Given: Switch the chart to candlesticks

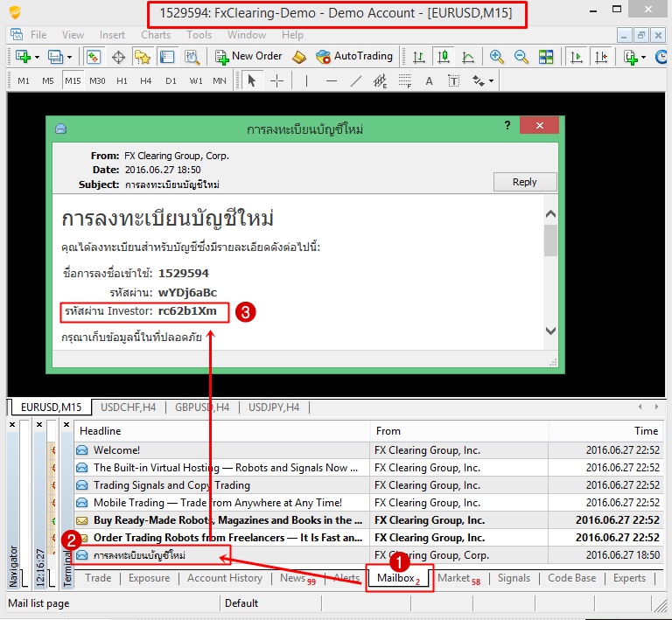Looking at the screenshot, I should (444, 57).
